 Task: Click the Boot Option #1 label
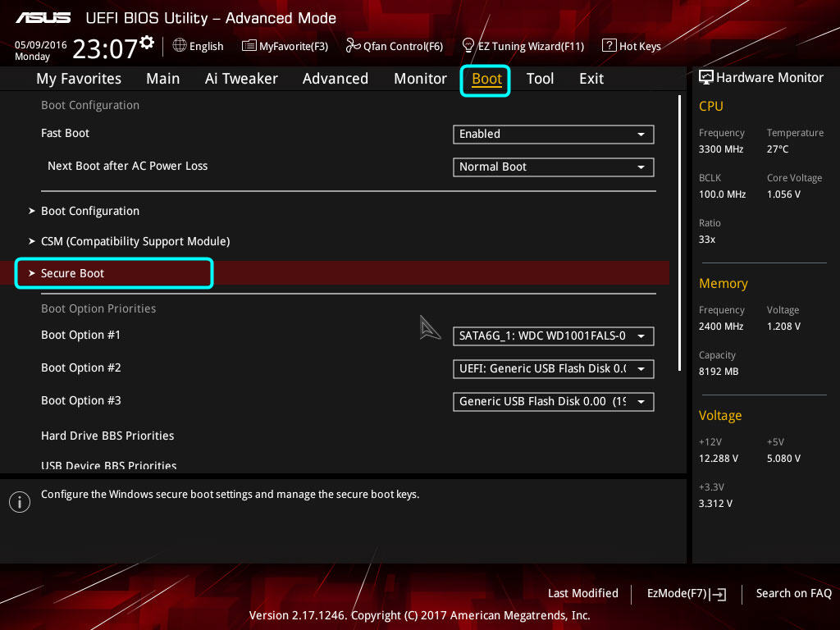click(81, 335)
